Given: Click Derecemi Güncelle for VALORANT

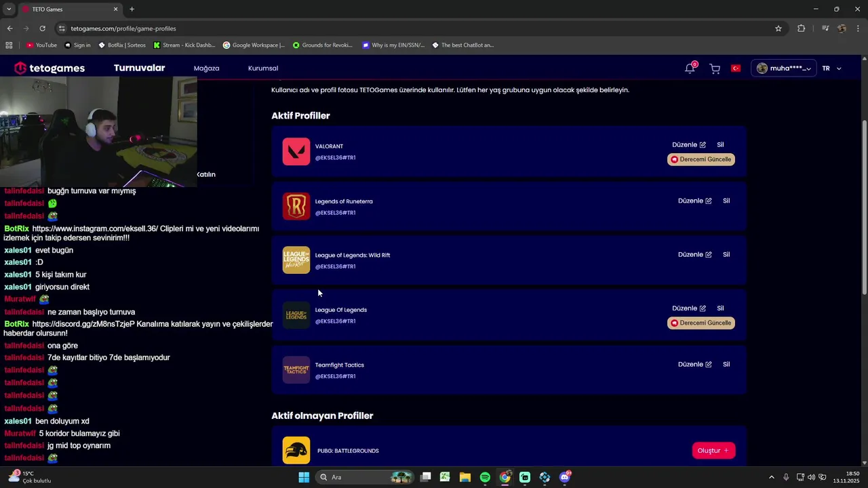Looking at the screenshot, I should click(x=701, y=159).
